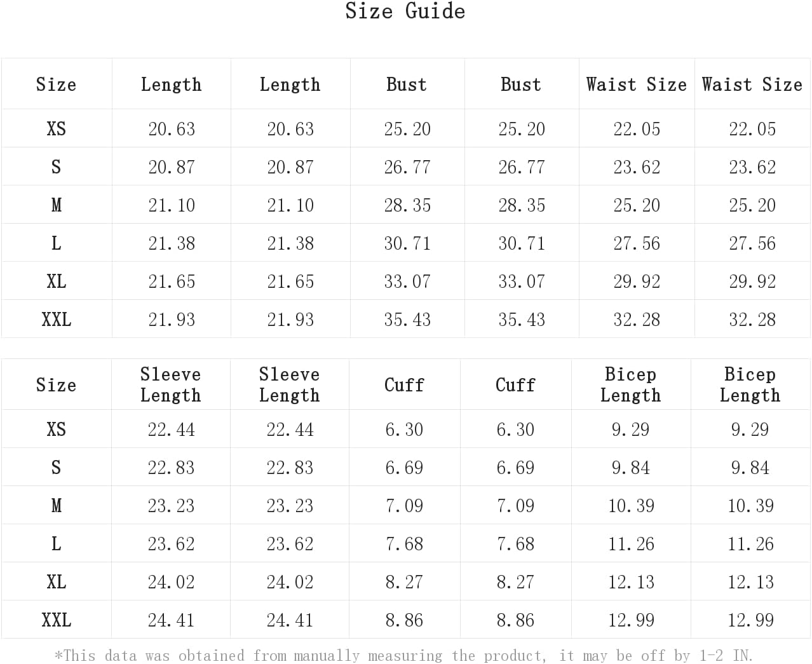
Task: Select the XXL label in bottom table
Action: pyautogui.click(x=57, y=620)
